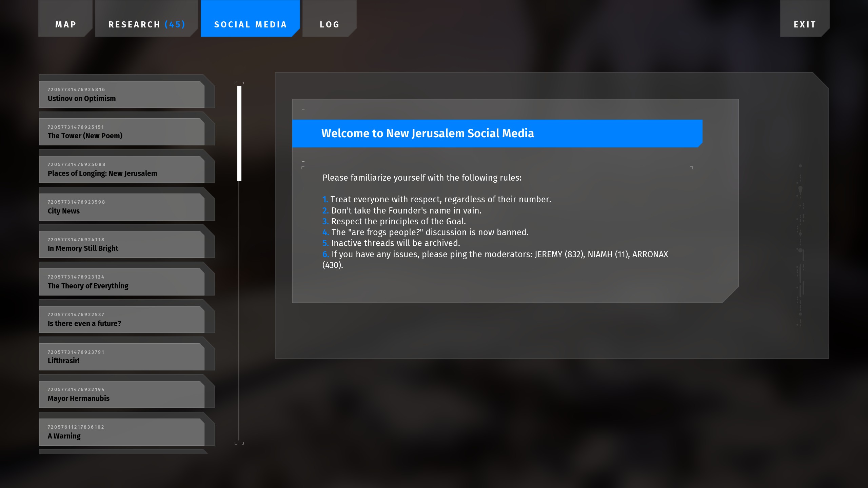Select 'Places of Longing: New Jerusalem' thread
This screenshot has width=868, height=488.
(121, 169)
